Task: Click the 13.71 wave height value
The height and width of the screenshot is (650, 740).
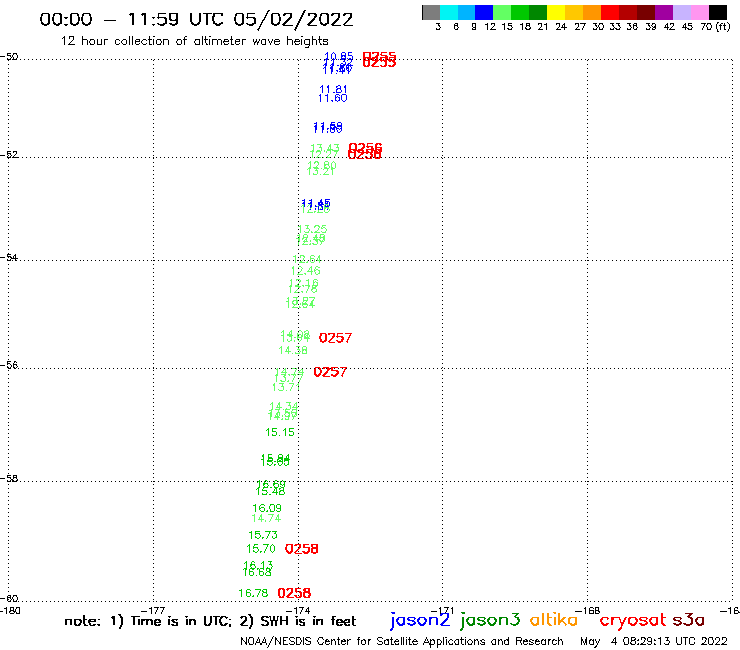Action: pyautogui.click(x=286, y=387)
